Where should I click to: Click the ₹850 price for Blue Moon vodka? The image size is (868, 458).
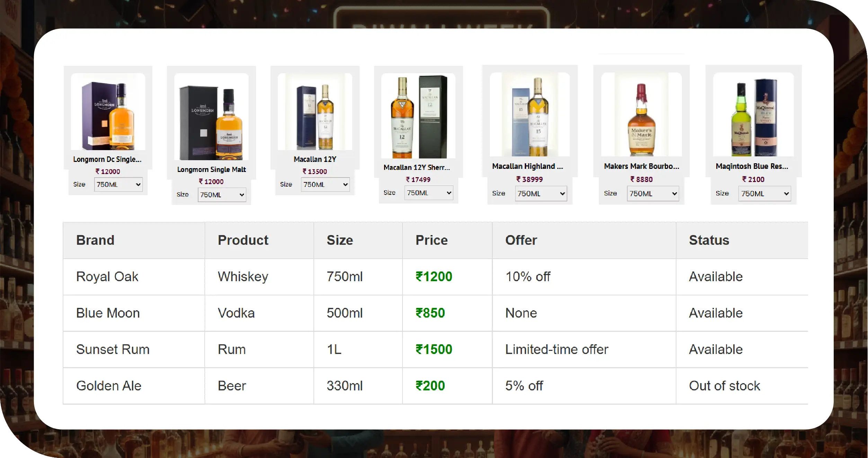[x=430, y=313]
